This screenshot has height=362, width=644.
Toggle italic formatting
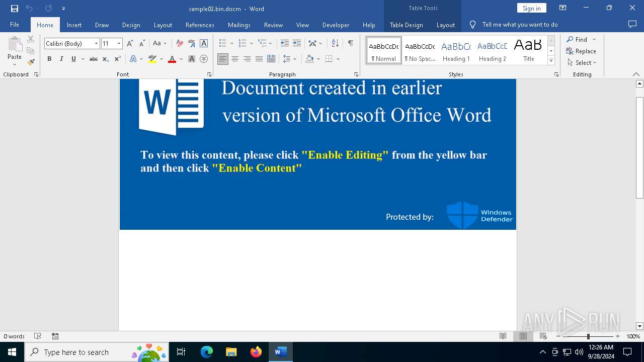pos(61,59)
